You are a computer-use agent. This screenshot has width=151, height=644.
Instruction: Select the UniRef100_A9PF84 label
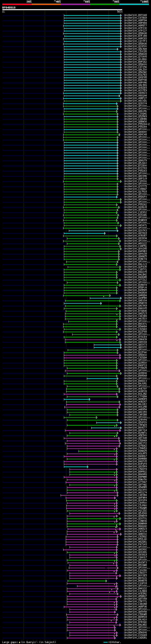coord(135,21)
